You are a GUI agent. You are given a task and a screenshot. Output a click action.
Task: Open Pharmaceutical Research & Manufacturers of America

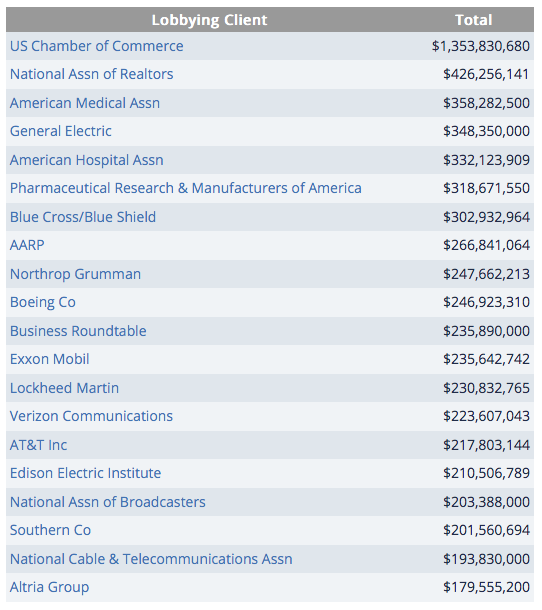186,188
